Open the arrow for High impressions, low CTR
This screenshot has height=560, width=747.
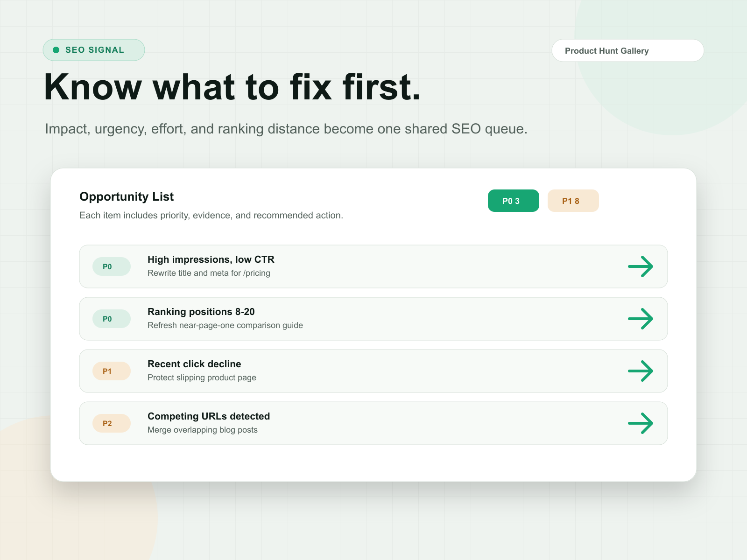coord(641,266)
